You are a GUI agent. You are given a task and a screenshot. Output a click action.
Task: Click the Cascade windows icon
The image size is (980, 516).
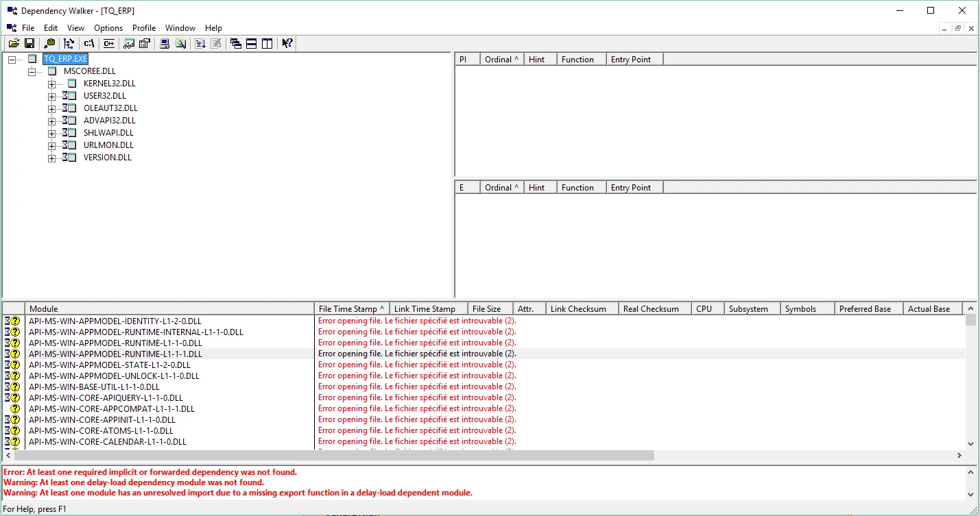(x=236, y=43)
